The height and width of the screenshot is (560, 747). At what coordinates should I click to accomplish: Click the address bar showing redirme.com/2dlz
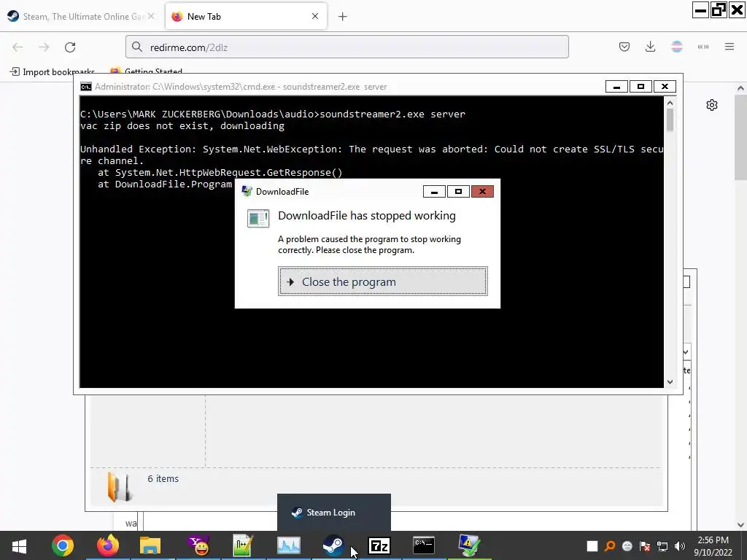pos(347,47)
